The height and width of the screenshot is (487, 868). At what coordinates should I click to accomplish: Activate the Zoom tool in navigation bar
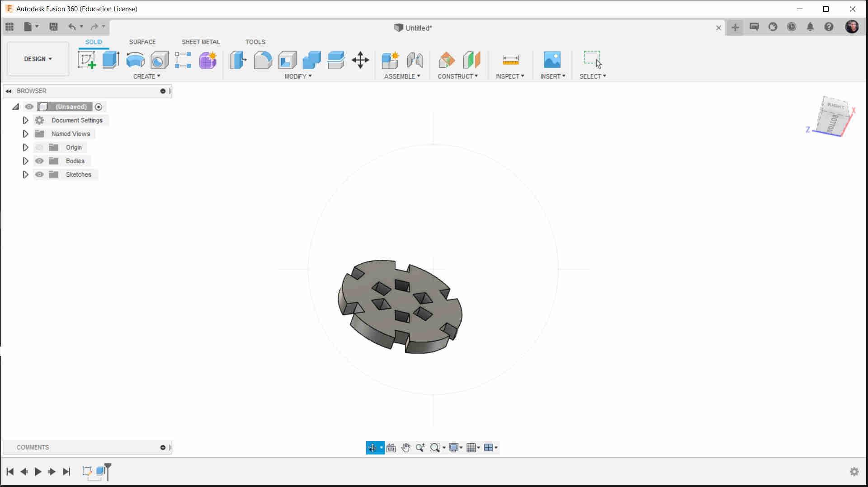[420, 448]
